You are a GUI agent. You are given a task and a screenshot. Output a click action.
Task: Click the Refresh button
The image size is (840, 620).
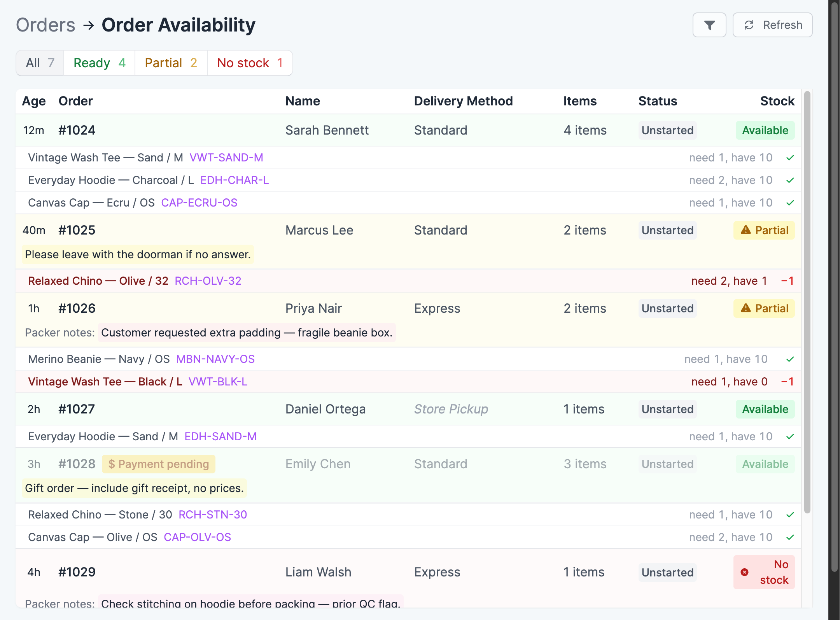(772, 25)
